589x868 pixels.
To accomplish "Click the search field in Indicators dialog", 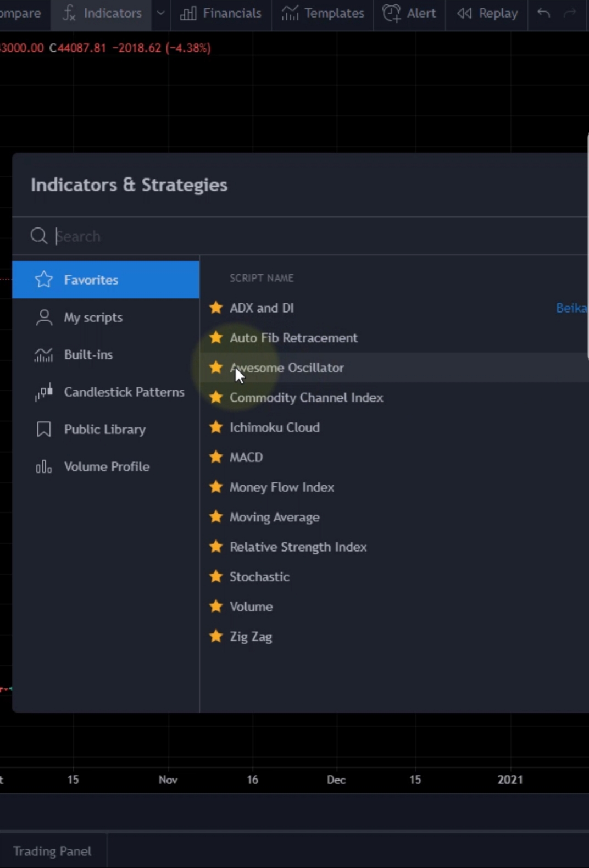I will tap(319, 236).
